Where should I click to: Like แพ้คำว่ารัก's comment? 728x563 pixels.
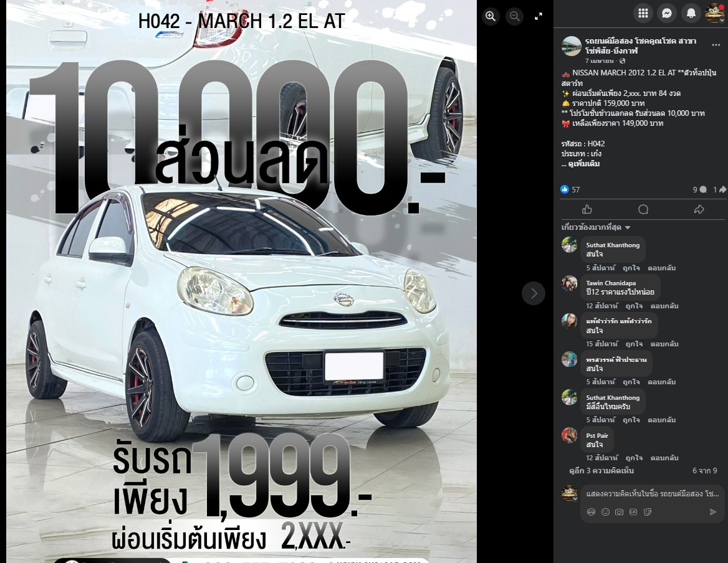pyautogui.click(x=634, y=344)
